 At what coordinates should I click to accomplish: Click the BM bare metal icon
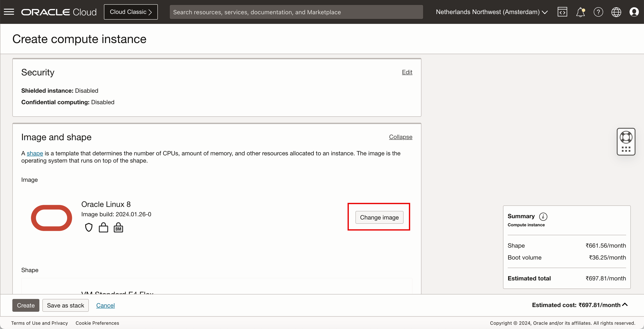click(x=118, y=228)
